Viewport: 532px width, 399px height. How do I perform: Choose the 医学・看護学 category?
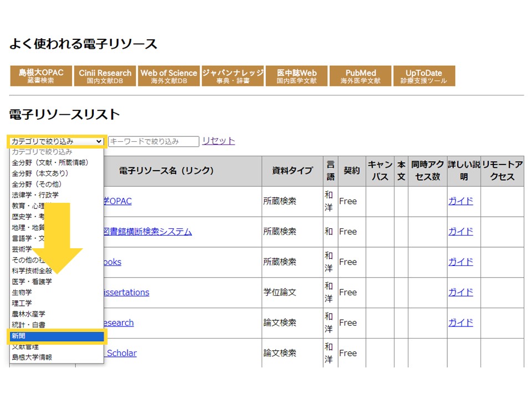(57, 282)
